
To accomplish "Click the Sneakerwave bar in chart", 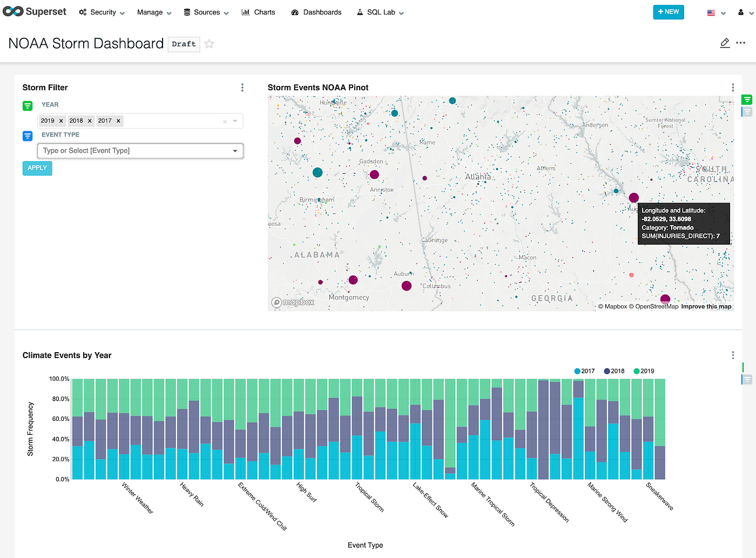I will coord(660,429).
